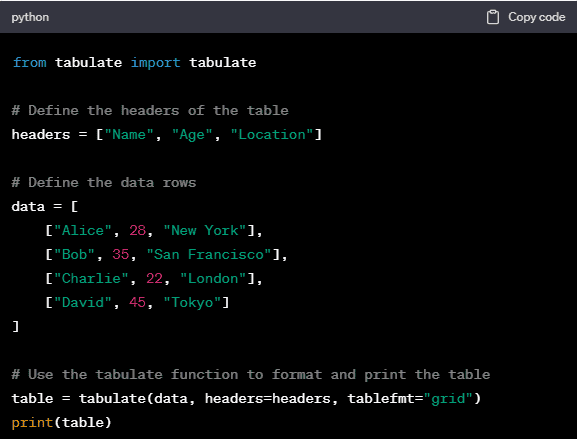Click the comment about headers of the table
This screenshot has width=577, height=439.
coord(150,110)
